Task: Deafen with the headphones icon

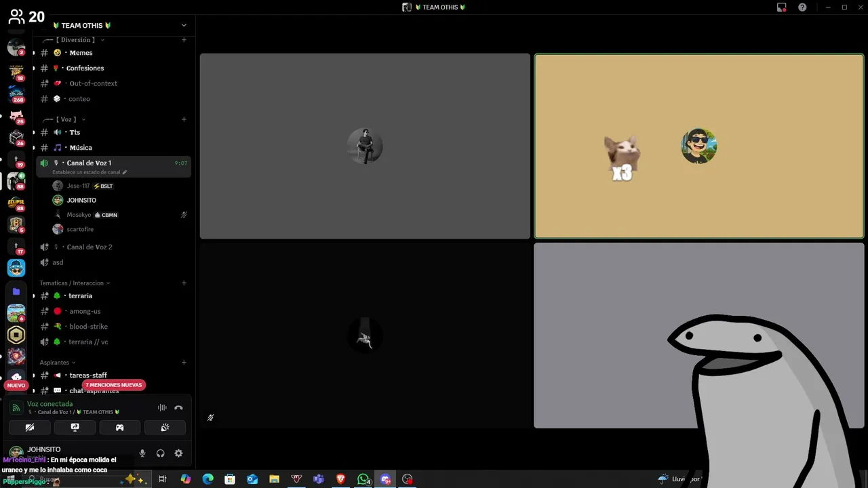Action: (161, 453)
